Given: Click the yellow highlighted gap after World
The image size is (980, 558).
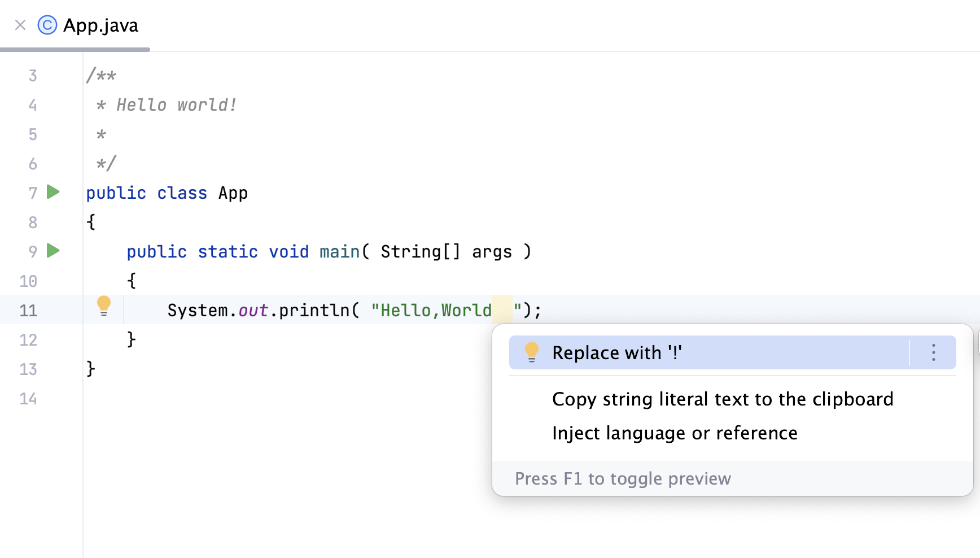Looking at the screenshot, I should 504,309.
